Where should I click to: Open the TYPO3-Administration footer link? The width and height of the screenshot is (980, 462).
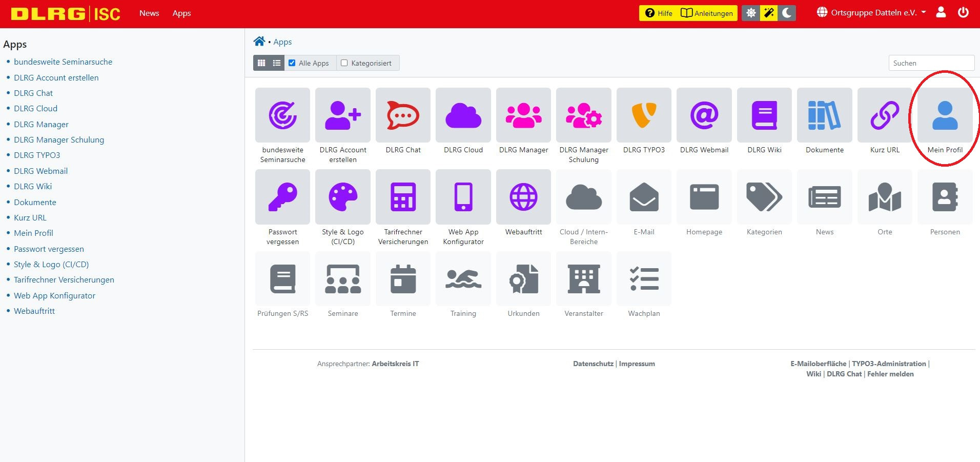point(889,364)
